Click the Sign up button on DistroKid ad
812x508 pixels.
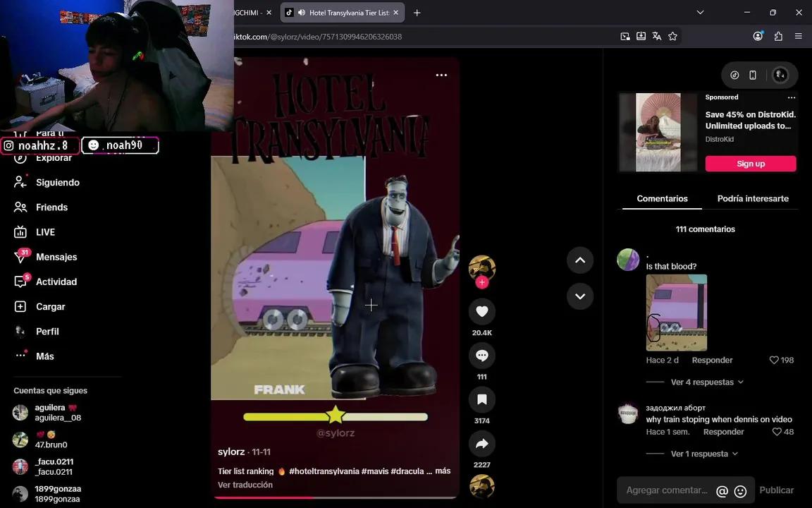(751, 163)
